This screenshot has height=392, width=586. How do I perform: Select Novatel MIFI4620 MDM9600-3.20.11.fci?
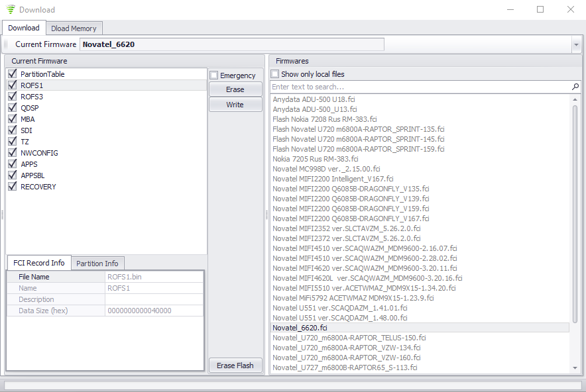point(365,268)
